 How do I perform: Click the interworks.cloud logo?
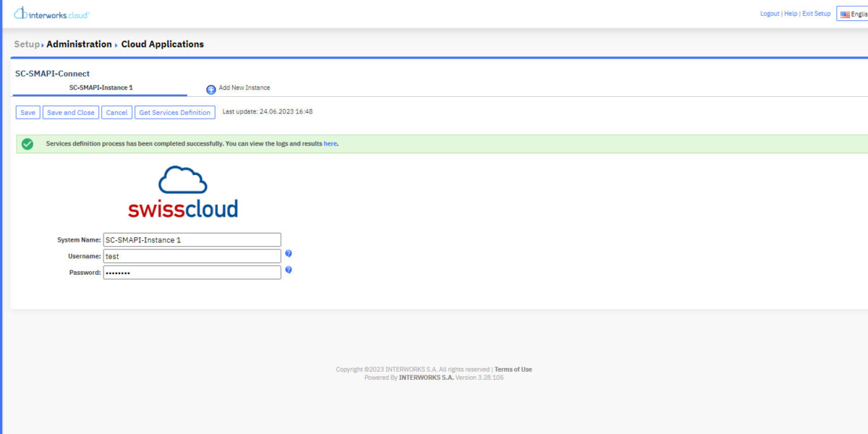51,14
